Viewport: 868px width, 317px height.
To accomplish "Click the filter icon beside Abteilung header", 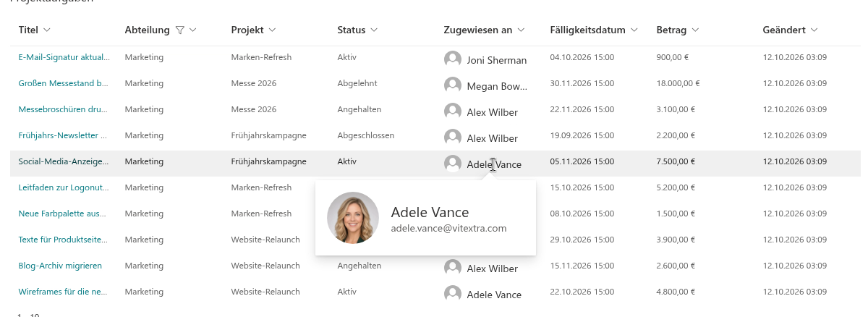I will [180, 30].
